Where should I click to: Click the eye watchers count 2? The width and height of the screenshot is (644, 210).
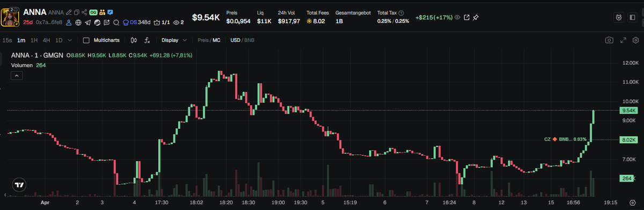click(179, 23)
